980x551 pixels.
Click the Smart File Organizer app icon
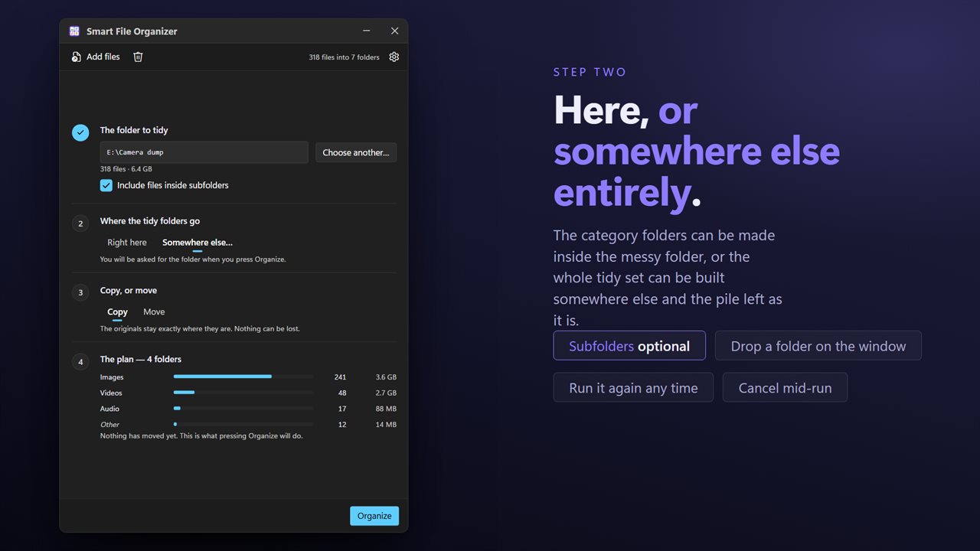click(74, 31)
